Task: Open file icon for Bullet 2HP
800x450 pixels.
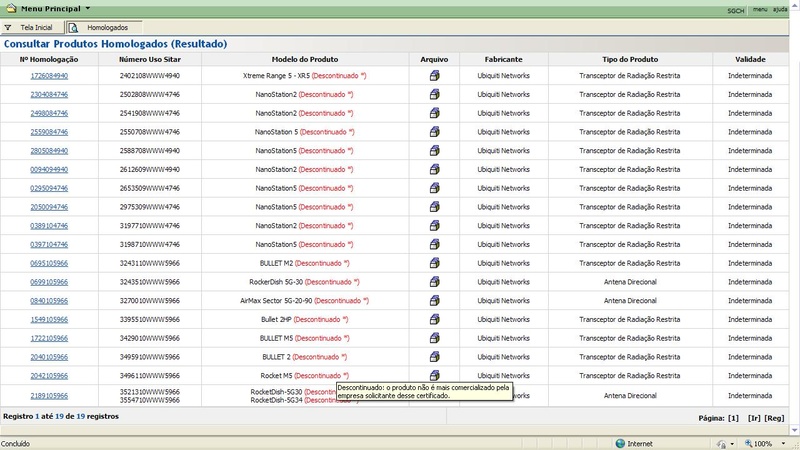Action: click(x=434, y=319)
